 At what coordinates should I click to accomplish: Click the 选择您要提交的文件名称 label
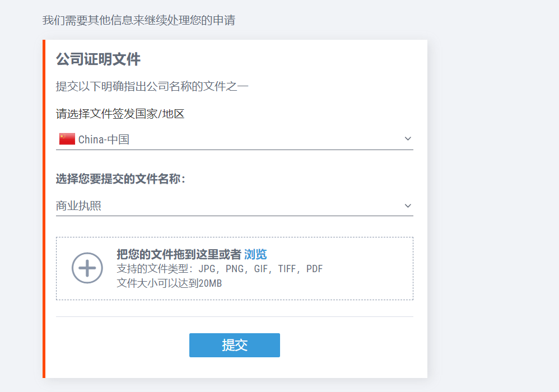[121, 179]
